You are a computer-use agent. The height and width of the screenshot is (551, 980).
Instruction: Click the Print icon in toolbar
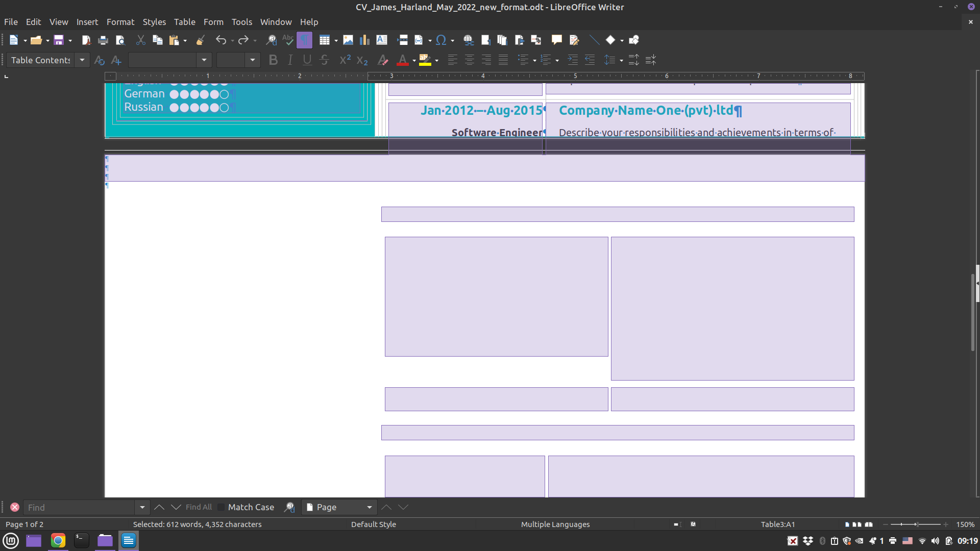[x=103, y=40]
